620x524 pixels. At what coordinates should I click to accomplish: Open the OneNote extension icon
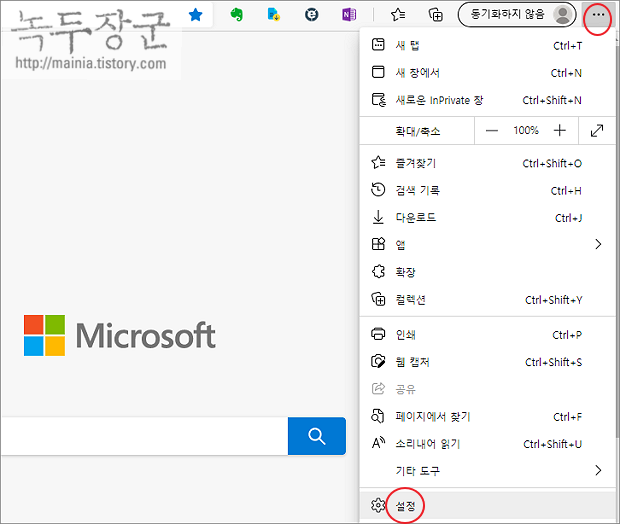tap(349, 15)
